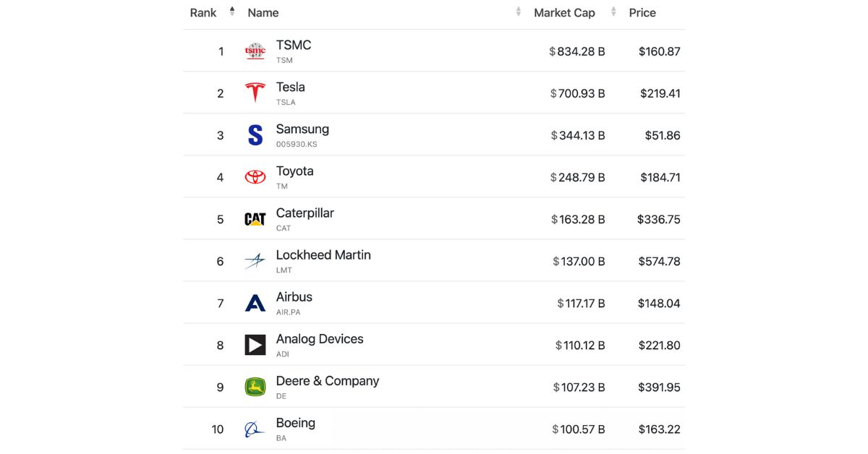Image resolution: width=868 pixels, height=454 pixels.
Task: Sort table using Name column arrows
Action: (x=519, y=12)
